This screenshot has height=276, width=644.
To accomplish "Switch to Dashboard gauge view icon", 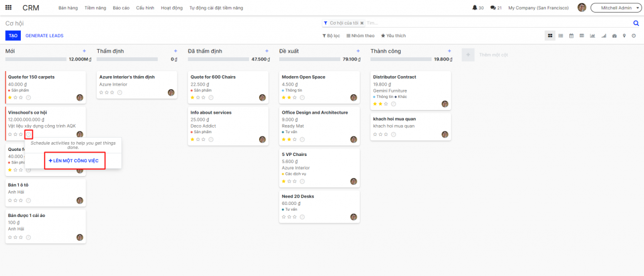I will tap(614, 36).
